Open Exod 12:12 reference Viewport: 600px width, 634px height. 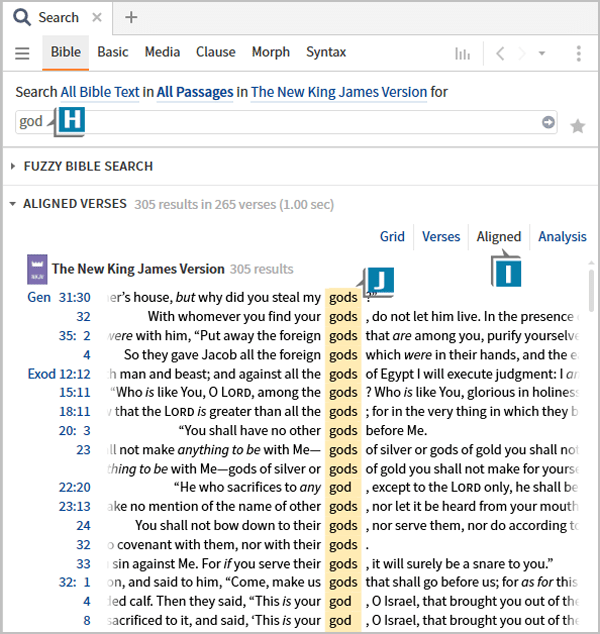[x=59, y=374]
